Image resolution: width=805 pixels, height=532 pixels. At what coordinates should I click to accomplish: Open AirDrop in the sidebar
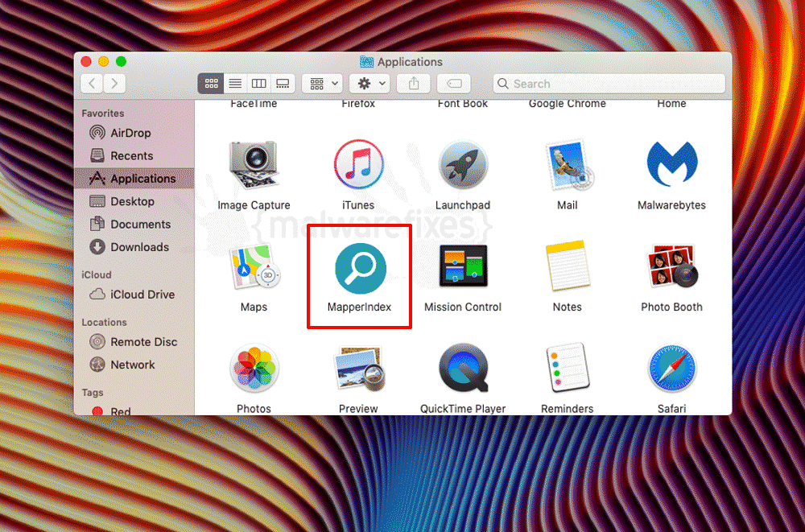[134, 133]
